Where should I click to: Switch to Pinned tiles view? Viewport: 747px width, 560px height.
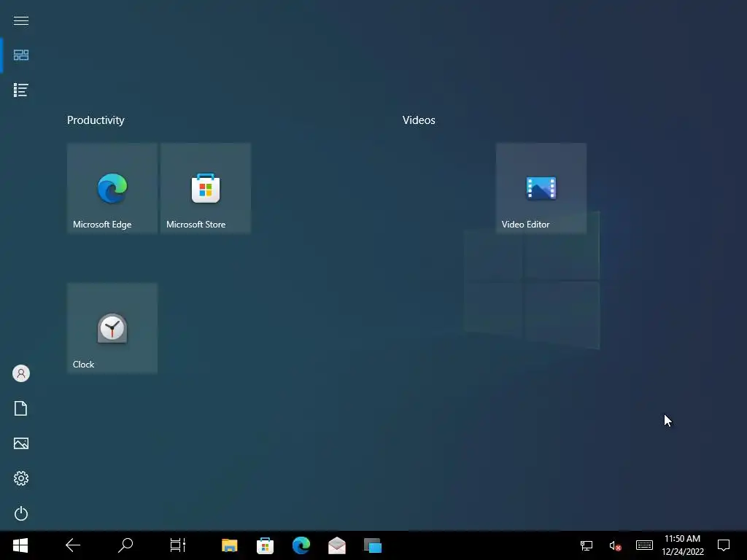click(x=21, y=55)
